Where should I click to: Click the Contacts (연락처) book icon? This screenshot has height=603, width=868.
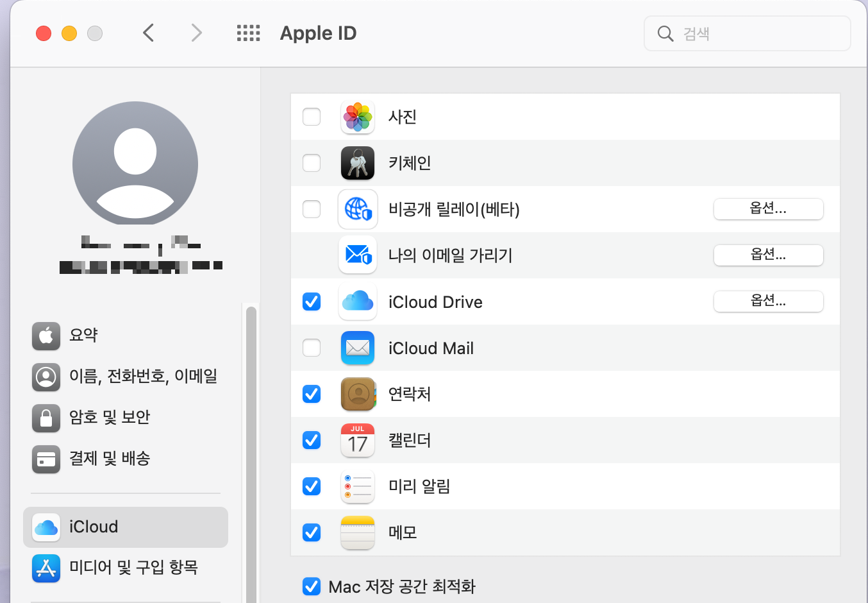coord(358,394)
